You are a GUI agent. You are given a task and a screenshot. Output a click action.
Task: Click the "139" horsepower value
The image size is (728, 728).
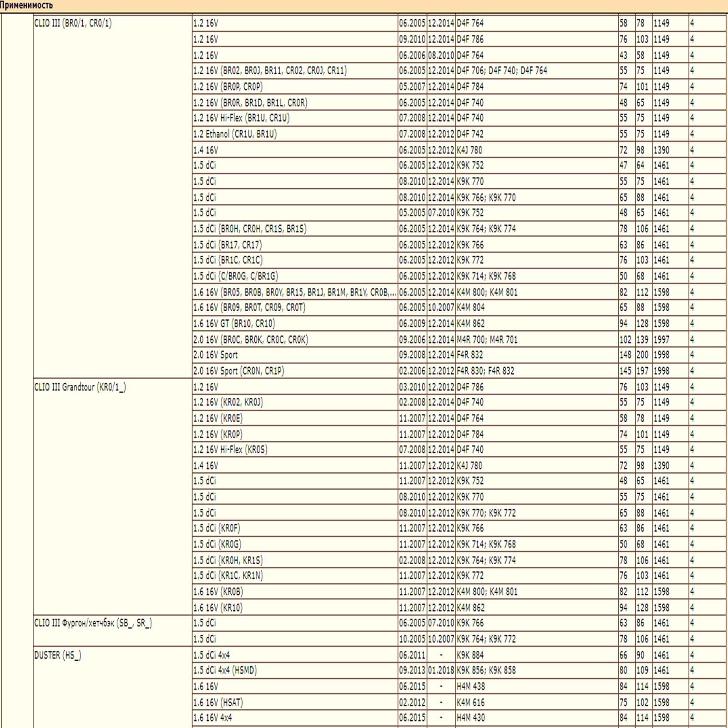point(642,339)
